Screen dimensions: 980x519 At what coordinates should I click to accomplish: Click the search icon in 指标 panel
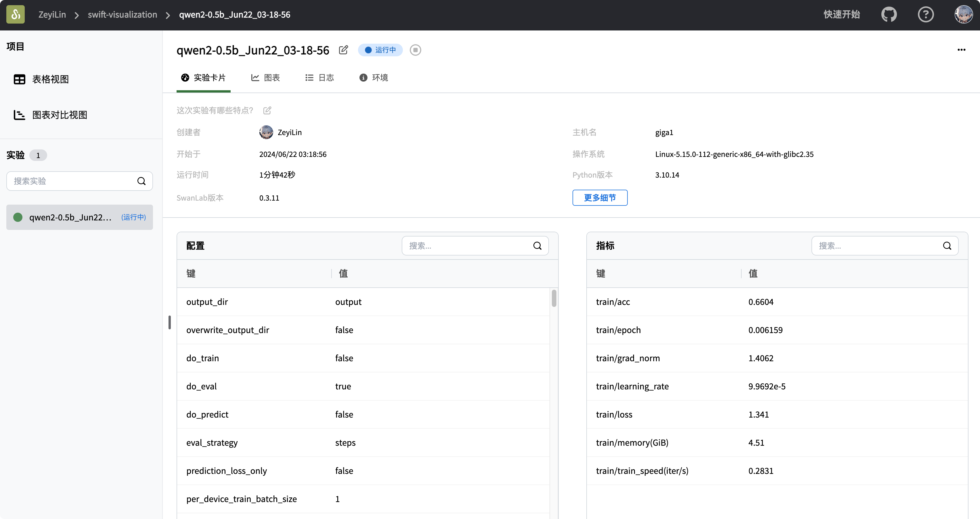pyautogui.click(x=947, y=246)
